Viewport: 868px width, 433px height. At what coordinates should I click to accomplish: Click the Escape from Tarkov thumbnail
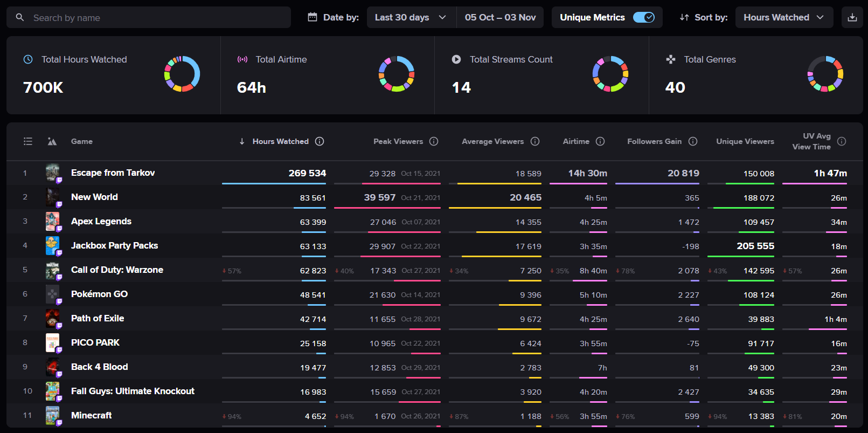point(53,173)
